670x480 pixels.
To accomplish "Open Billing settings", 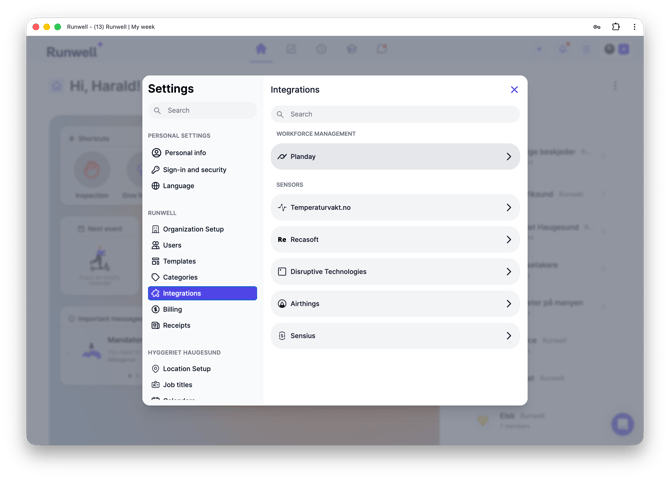I will [202, 309].
